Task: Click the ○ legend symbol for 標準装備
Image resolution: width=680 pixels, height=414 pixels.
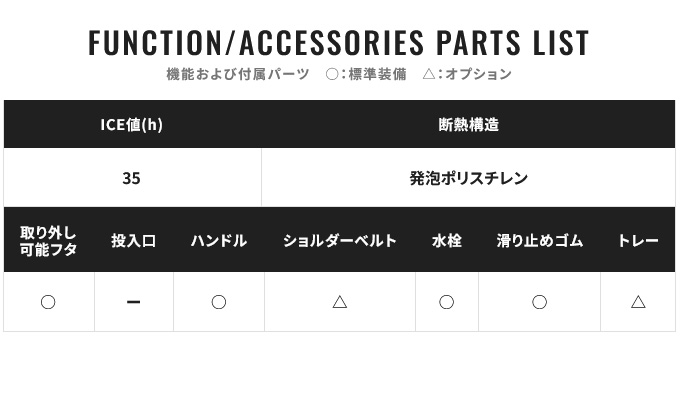Action: pyautogui.click(x=332, y=74)
